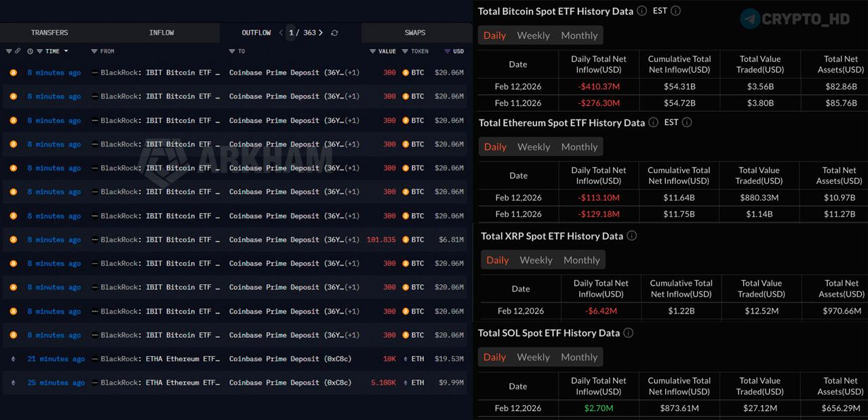Select Daily in the Ethereum Spot ETF section
Viewport: 868px width, 420px height.
495,147
